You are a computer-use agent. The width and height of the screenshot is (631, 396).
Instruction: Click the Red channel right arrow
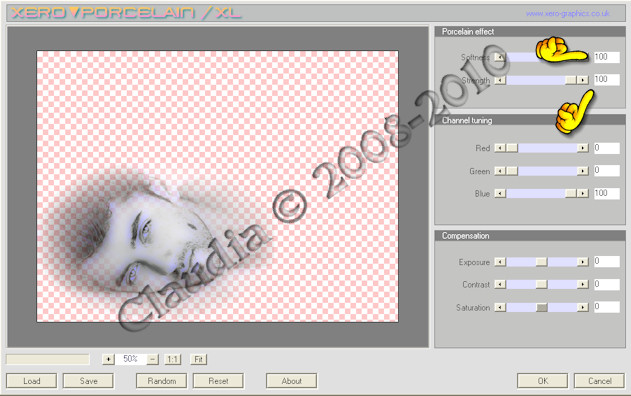[x=582, y=148]
